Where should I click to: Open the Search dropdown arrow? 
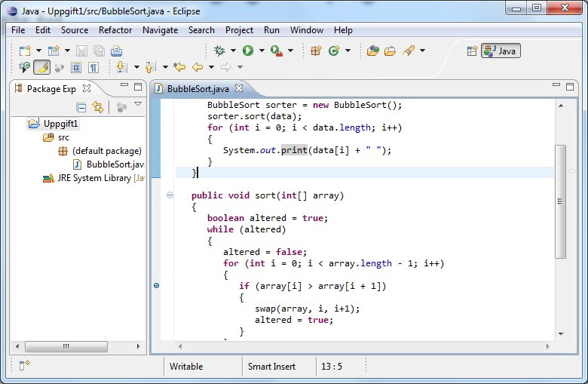(422, 51)
